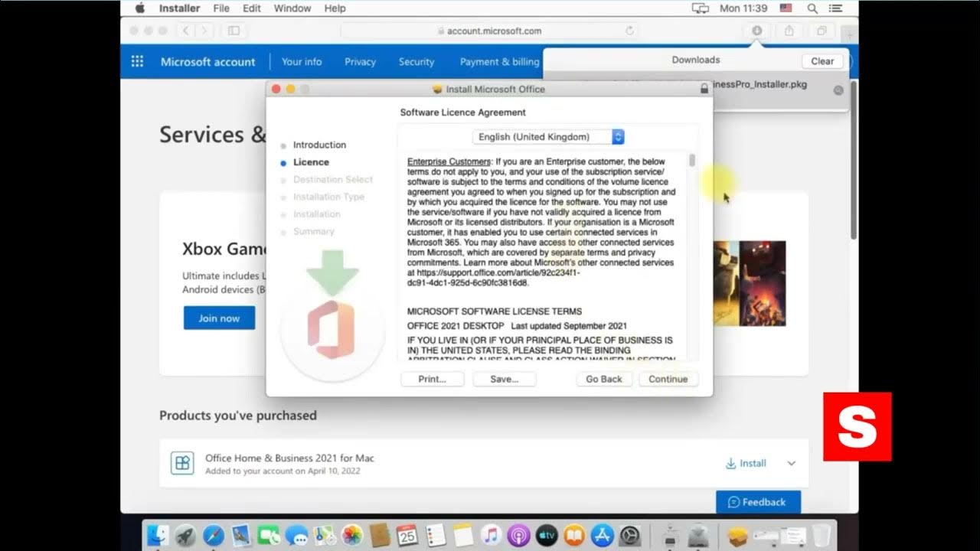Open Calendar from the dock
980x551 pixels.
tap(407, 535)
